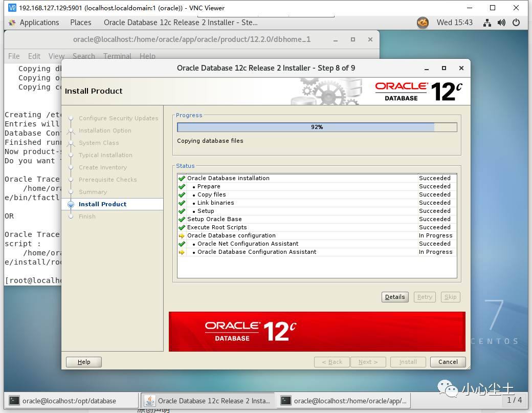Screen dimensions: 532x413
Task: Open the Applications menu in top panel
Action: coord(39,23)
